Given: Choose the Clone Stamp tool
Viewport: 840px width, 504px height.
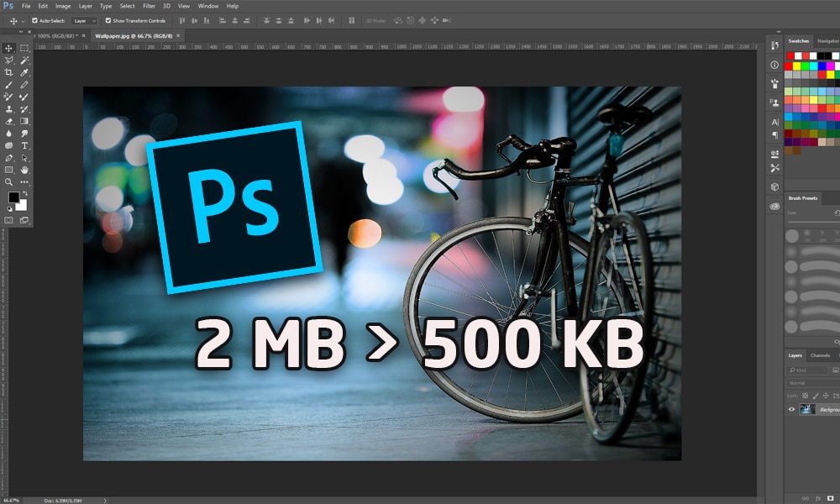Looking at the screenshot, I should pyautogui.click(x=8, y=108).
